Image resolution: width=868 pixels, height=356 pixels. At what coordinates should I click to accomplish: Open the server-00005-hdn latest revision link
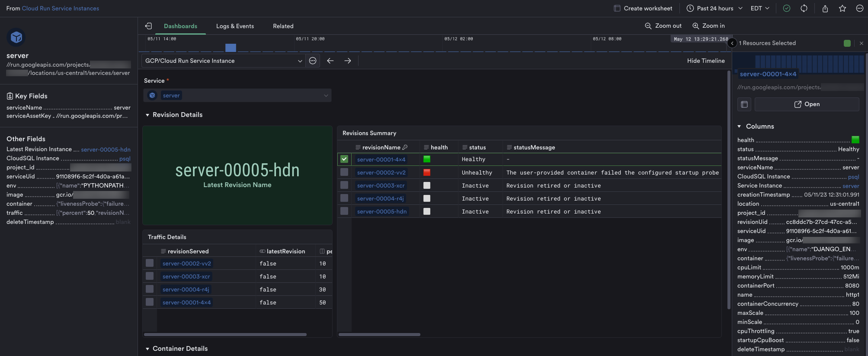coord(106,149)
